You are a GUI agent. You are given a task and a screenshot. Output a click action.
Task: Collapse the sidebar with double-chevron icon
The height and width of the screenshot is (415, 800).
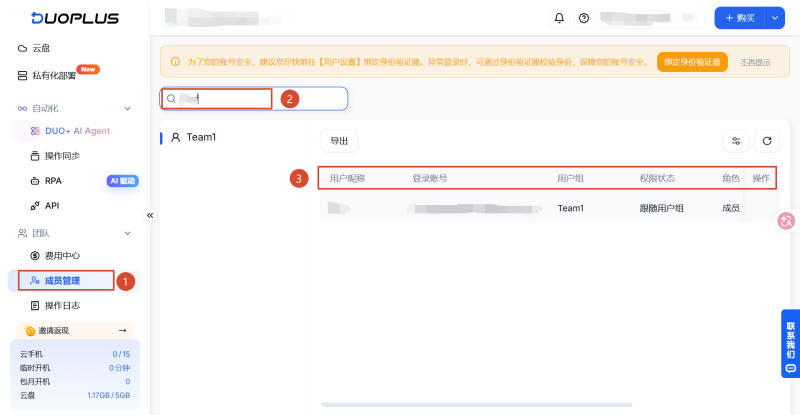(x=150, y=215)
